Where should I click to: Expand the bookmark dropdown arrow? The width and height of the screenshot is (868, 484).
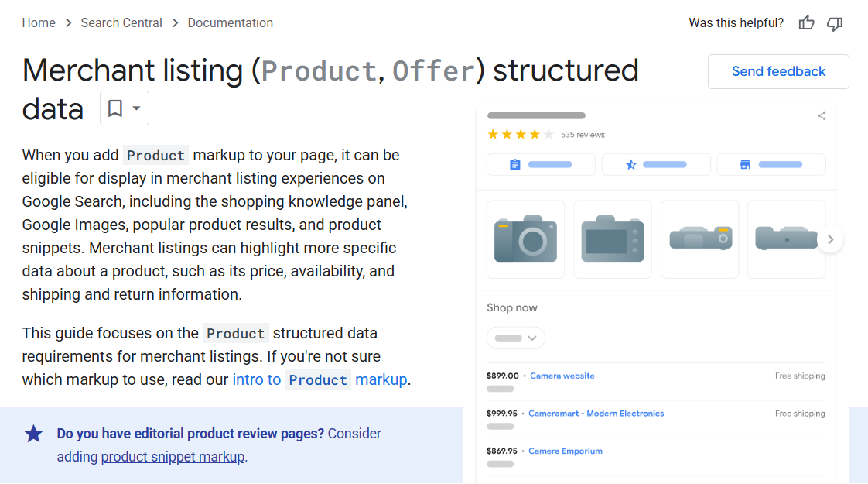click(x=136, y=108)
